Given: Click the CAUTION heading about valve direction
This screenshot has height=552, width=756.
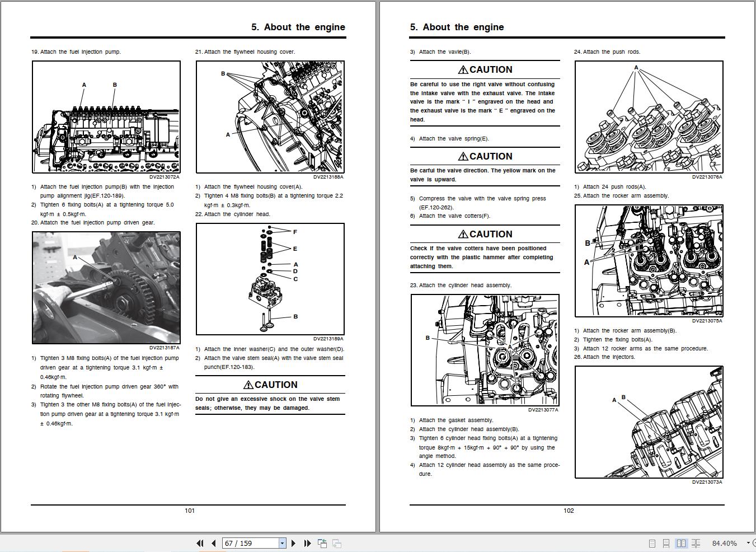Looking at the screenshot, I should 485,156.
